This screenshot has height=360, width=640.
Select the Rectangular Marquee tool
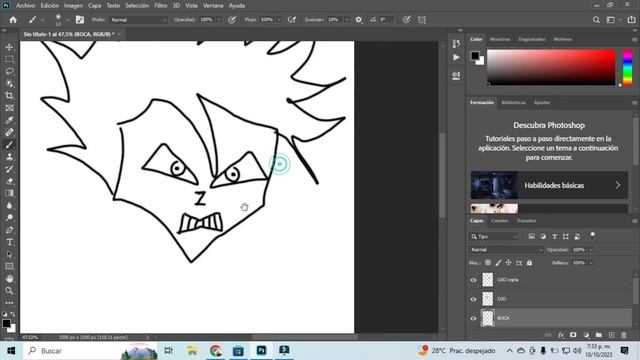pos(9,59)
